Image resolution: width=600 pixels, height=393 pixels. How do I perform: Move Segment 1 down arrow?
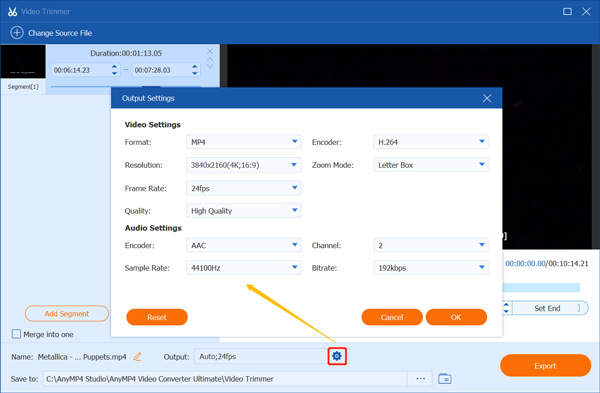[210, 66]
